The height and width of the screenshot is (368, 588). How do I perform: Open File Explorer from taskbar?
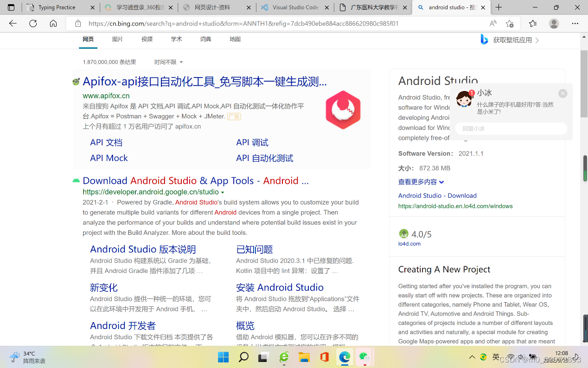tap(304, 357)
